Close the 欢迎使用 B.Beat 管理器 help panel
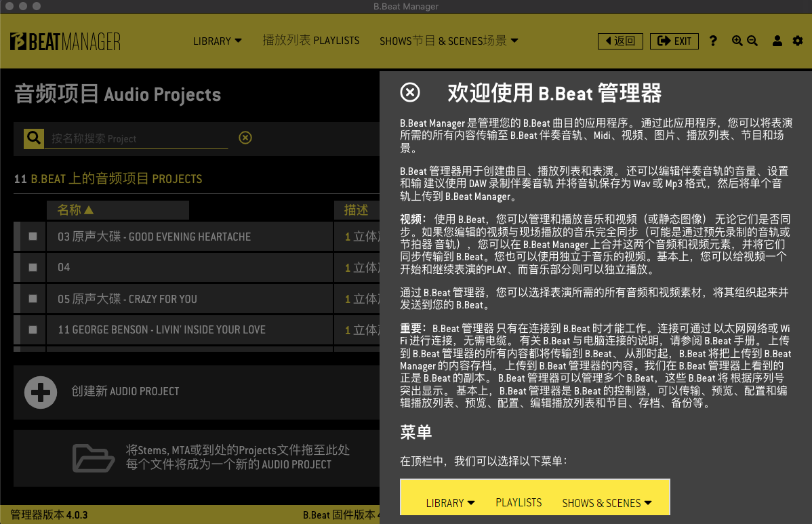Image resolution: width=812 pixels, height=524 pixels. click(x=410, y=93)
